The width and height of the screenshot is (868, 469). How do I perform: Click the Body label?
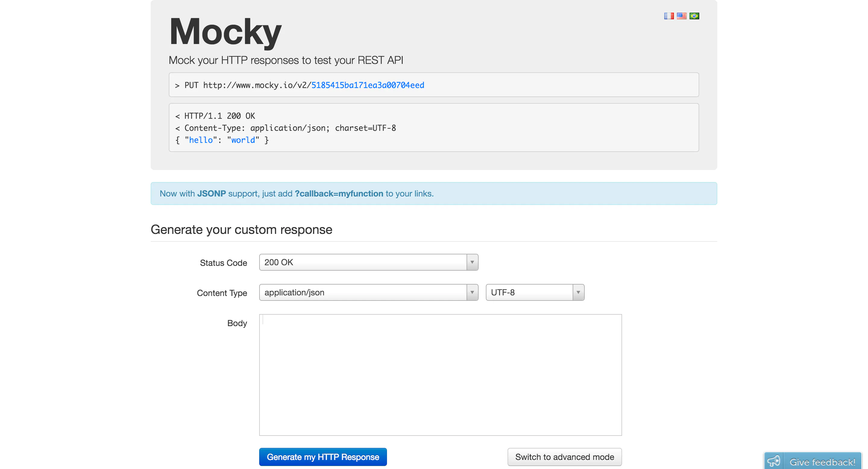pyautogui.click(x=237, y=323)
